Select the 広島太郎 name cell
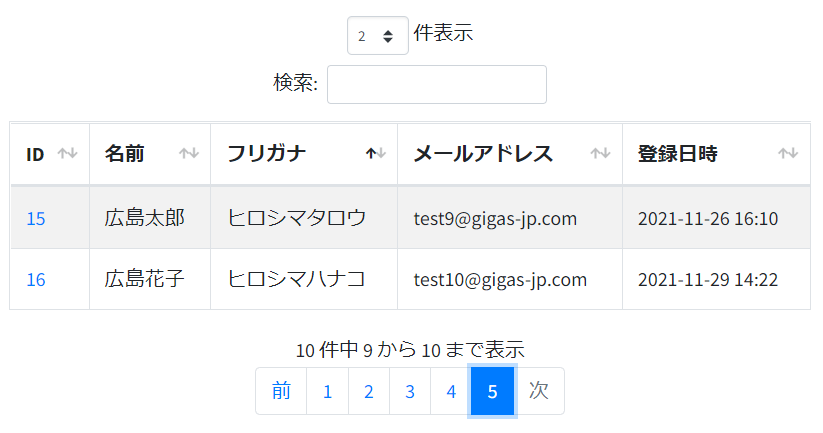823x433 pixels. tap(150, 218)
